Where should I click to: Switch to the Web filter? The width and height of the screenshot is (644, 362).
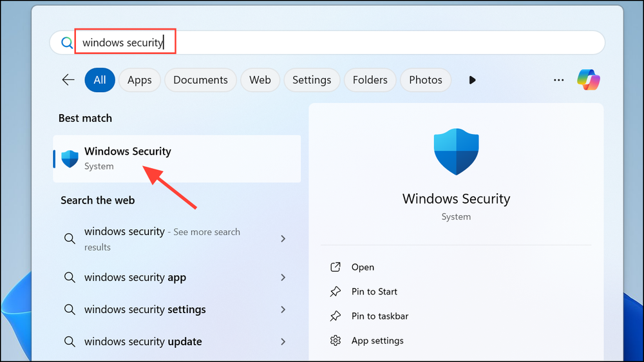[260, 80]
